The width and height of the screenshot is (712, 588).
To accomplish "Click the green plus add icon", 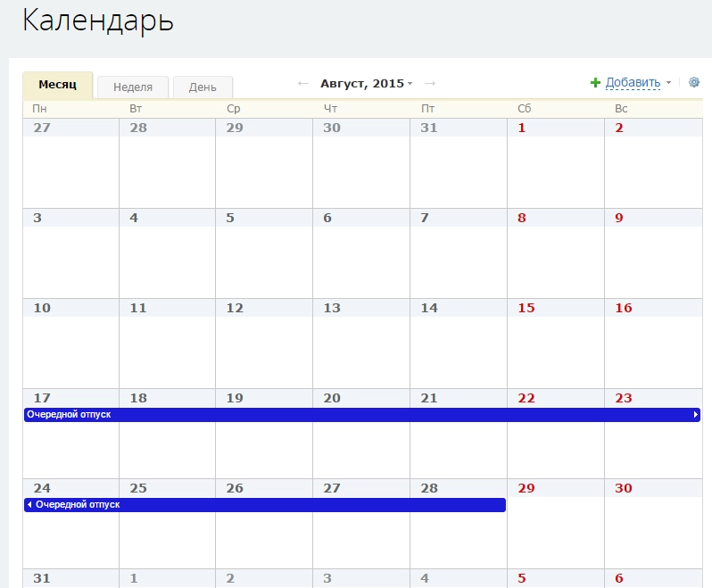I will (595, 83).
